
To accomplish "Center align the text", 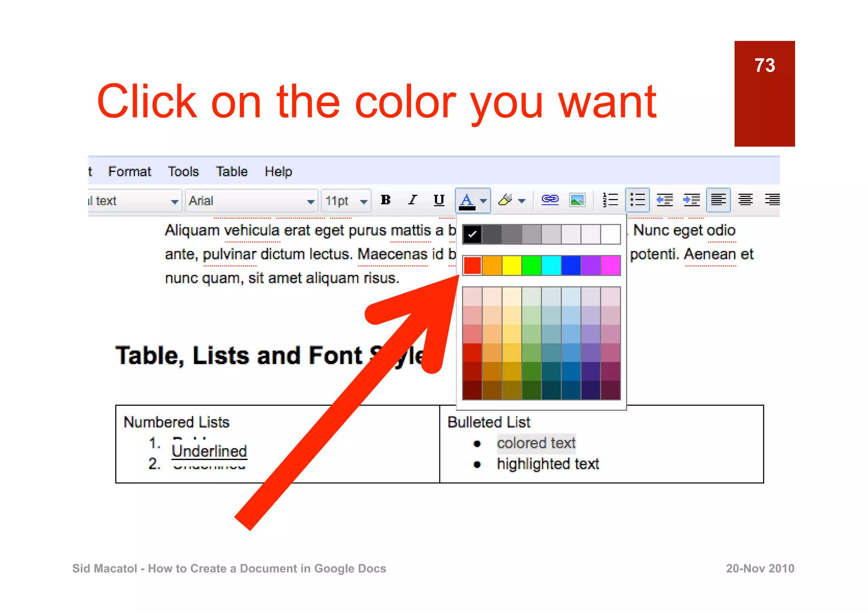I will point(746,200).
